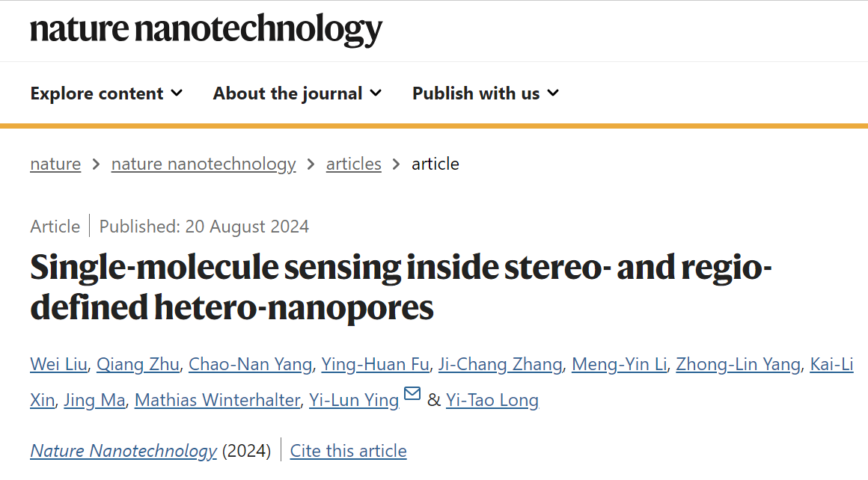Click author Ji-Chang Zhang

point(501,364)
